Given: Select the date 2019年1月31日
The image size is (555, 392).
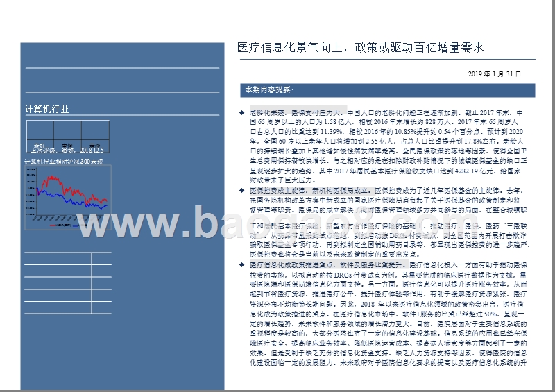Looking at the screenshot, I should [494, 74].
